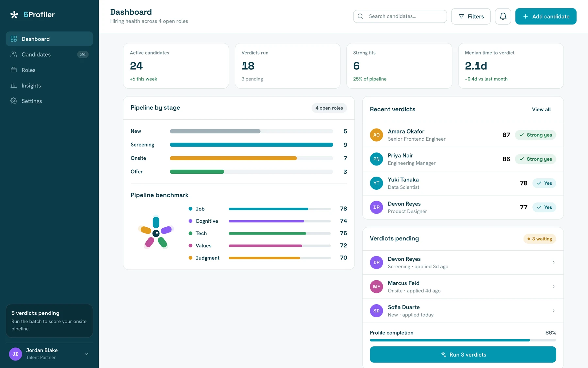The height and width of the screenshot is (368, 588).
Task: Click the 4 open roles pill
Action: (329, 108)
